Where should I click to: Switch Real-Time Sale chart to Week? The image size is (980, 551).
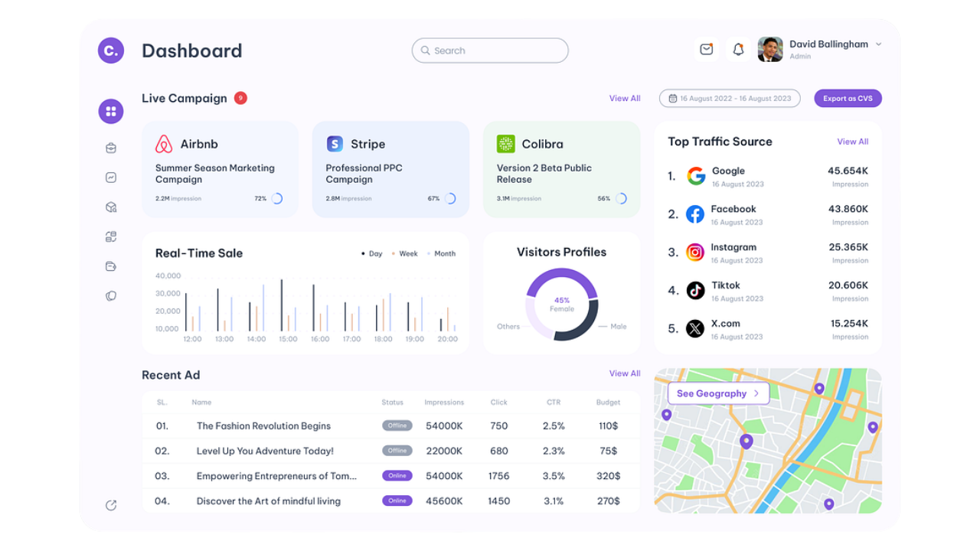pos(405,254)
